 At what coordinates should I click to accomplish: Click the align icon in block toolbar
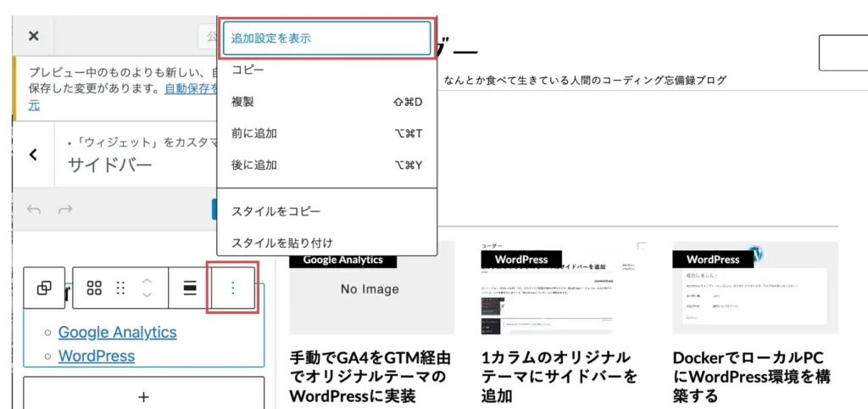pos(190,288)
